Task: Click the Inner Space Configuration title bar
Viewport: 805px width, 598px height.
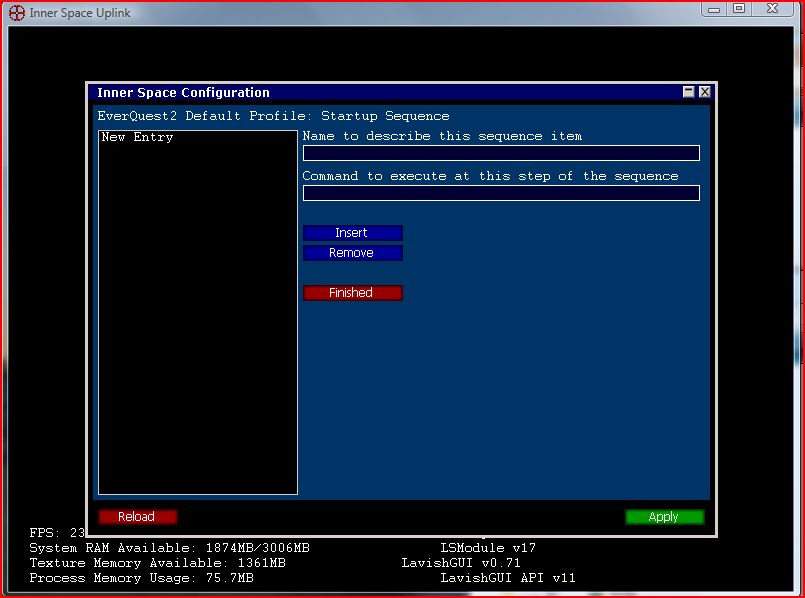Action: click(x=380, y=93)
